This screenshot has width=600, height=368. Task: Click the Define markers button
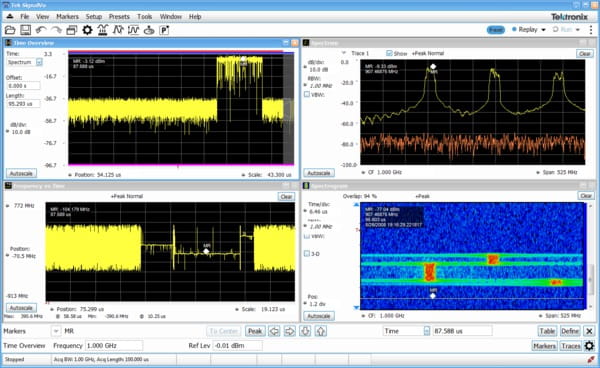coord(570,331)
